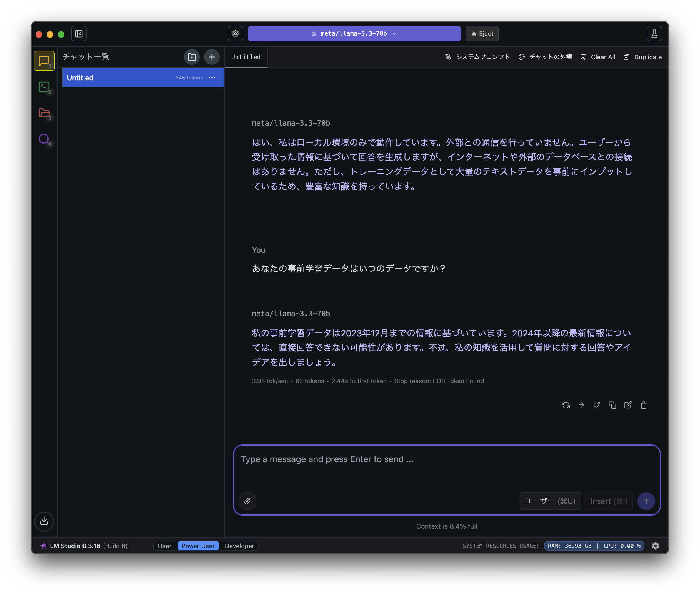Enable plain User mode
700x595 pixels.
(x=165, y=546)
